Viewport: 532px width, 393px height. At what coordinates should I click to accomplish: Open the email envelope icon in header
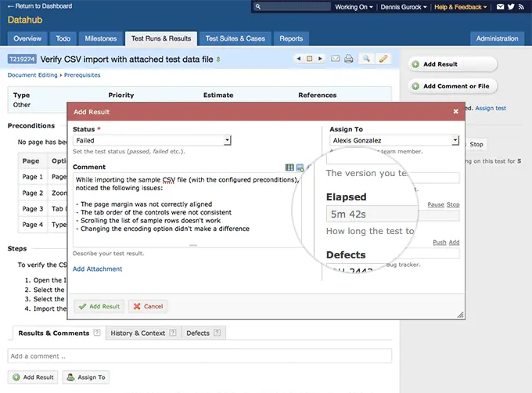[500, 7]
